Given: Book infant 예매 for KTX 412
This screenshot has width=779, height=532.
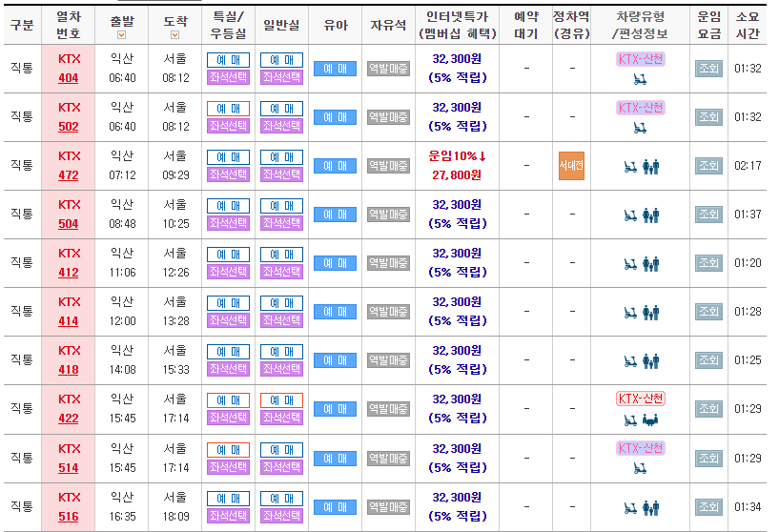Looking at the screenshot, I should tap(335, 263).
